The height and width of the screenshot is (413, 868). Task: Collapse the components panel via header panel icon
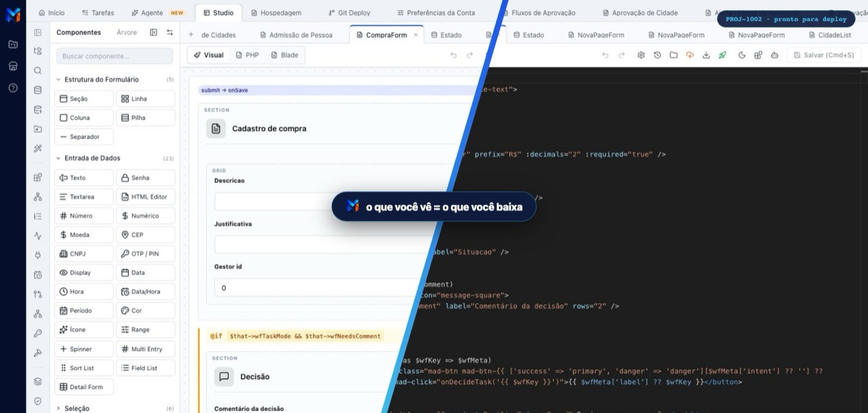[154, 33]
